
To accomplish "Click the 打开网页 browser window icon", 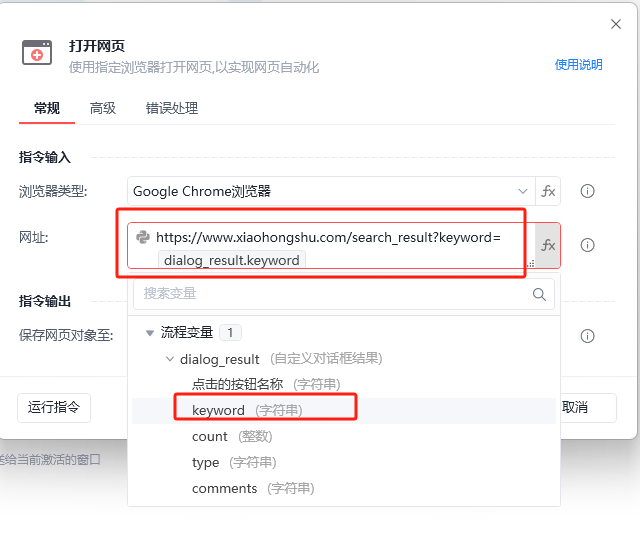I will coord(37,53).
